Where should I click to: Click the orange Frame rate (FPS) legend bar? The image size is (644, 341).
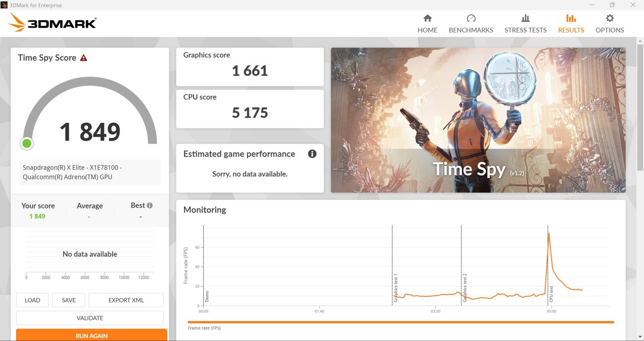point(401,322)
